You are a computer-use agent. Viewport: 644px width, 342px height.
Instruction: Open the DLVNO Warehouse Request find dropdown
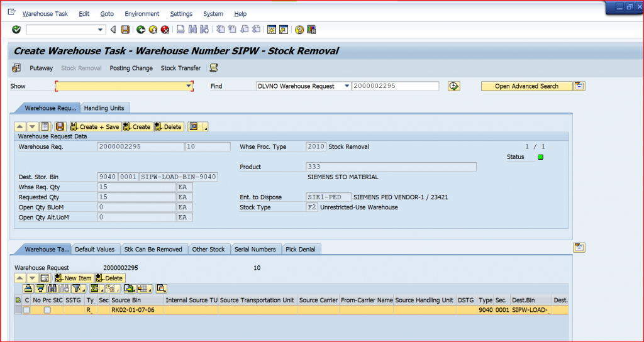347,85
